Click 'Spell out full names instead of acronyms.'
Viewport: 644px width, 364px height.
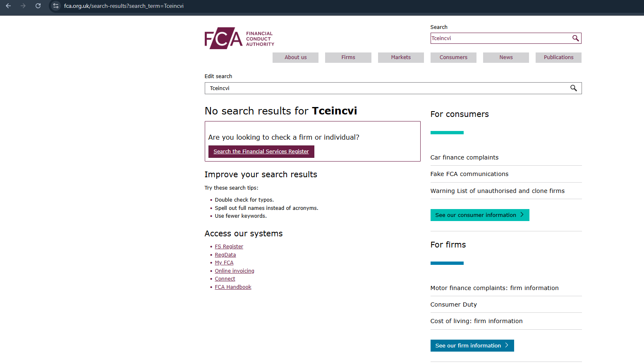click(267, 208)
